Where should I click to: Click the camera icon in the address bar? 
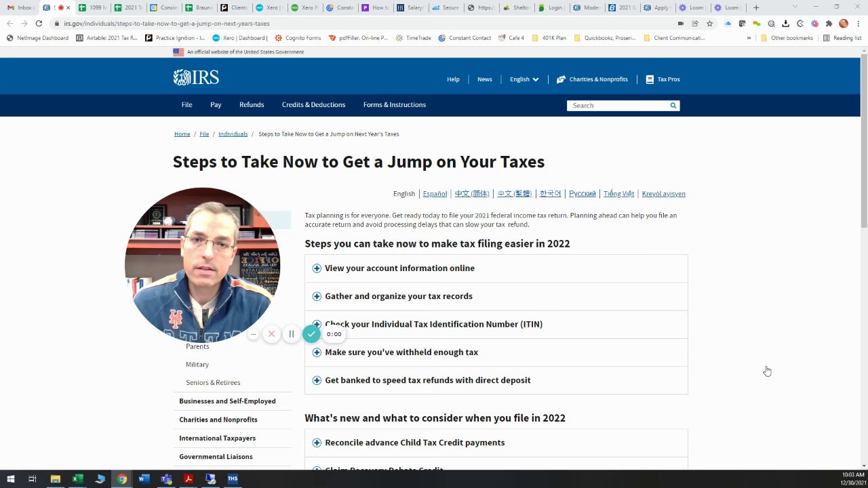(681, 24)
